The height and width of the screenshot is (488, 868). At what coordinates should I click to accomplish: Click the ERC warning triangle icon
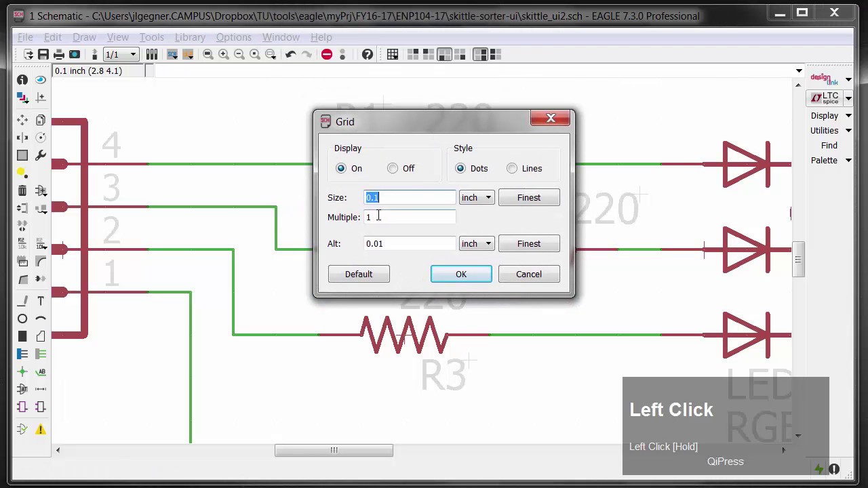(x=41, y=429)
